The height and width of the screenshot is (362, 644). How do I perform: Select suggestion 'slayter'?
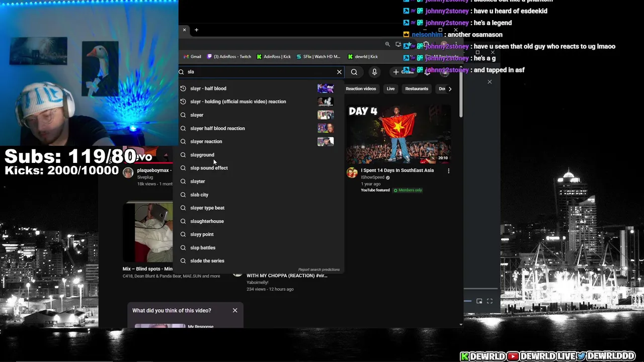(x=259, y=182)
